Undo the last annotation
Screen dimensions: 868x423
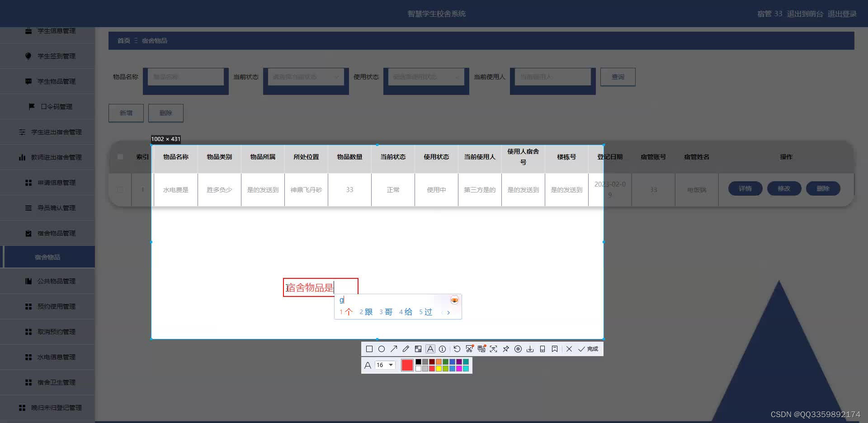coord(457,349)
